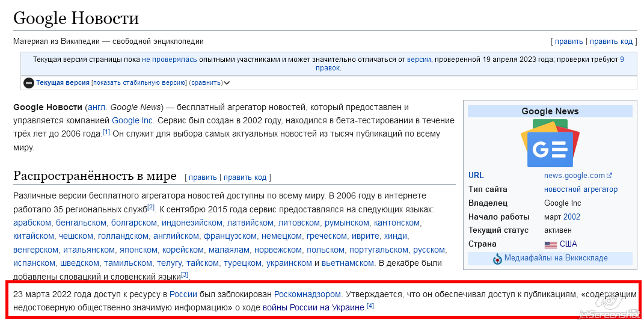Viewport: 644px width, 323px height.
Task: Open the 'норвежском' language link
Action: point(278,250)
